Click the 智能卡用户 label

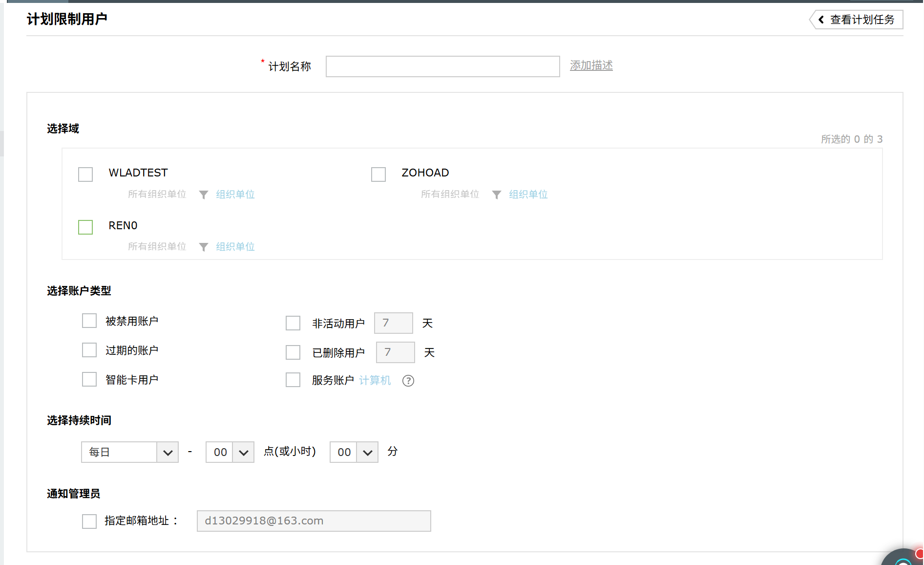132,380
